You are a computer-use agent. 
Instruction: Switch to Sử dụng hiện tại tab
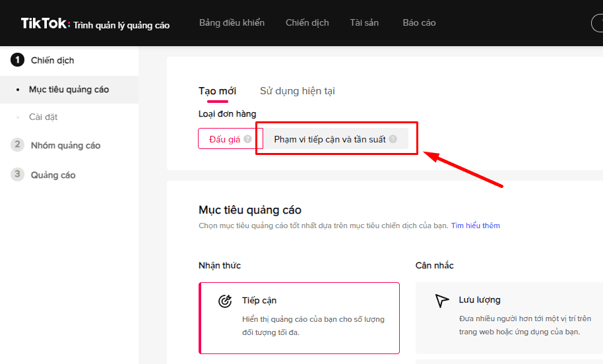[297, 91]
